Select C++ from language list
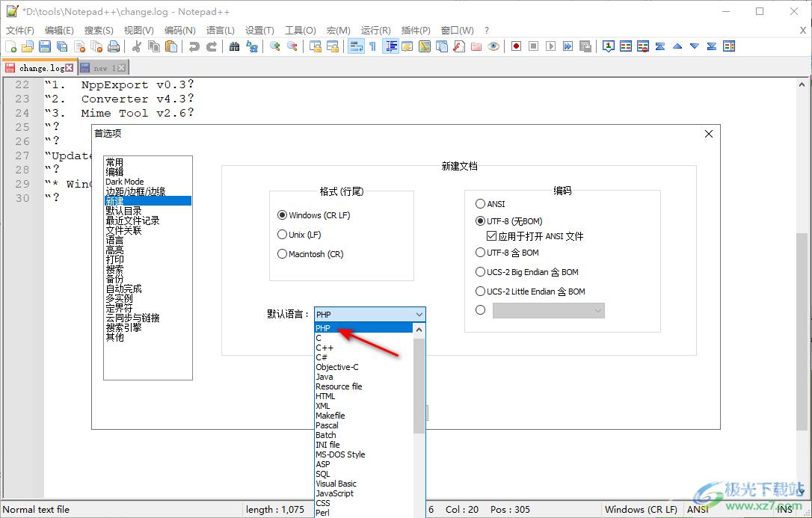This screenshot has width=812, height=518. pos(364,348)
